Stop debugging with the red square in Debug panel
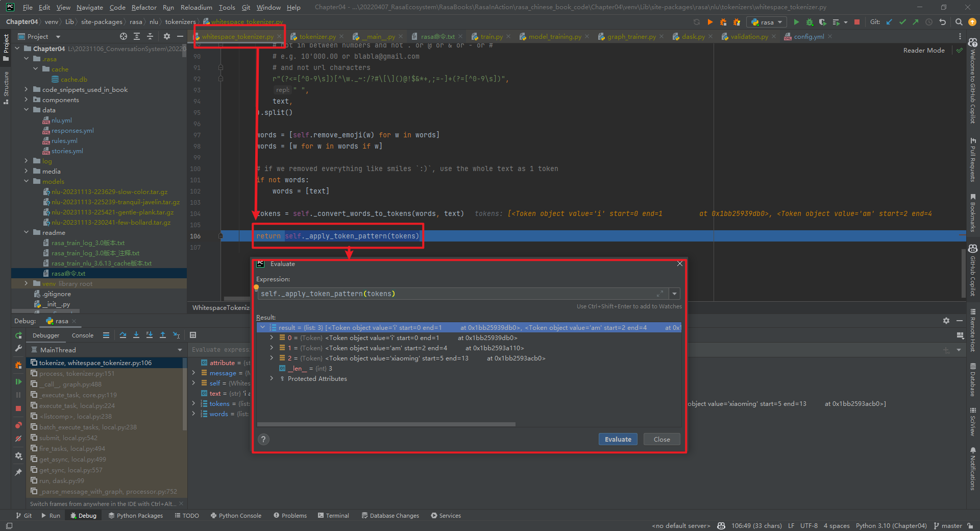980x531 pixels. (18, 408)
